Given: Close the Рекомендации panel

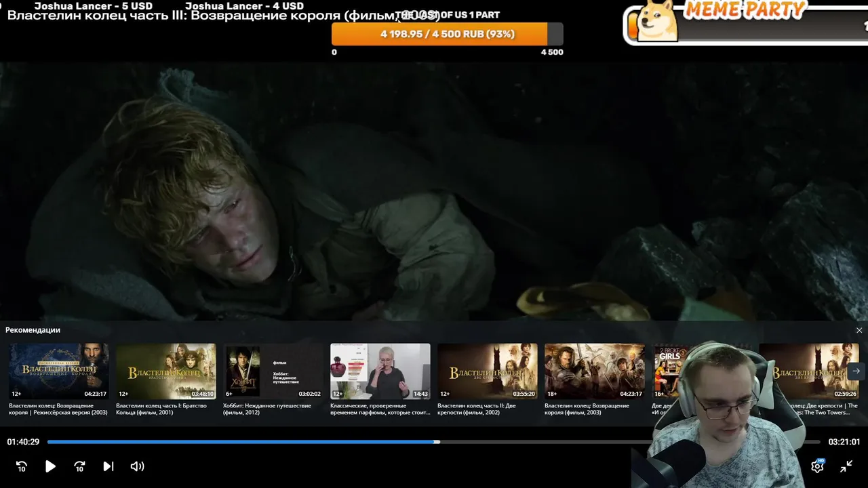Looking at the screenshot, I should 859,330.
